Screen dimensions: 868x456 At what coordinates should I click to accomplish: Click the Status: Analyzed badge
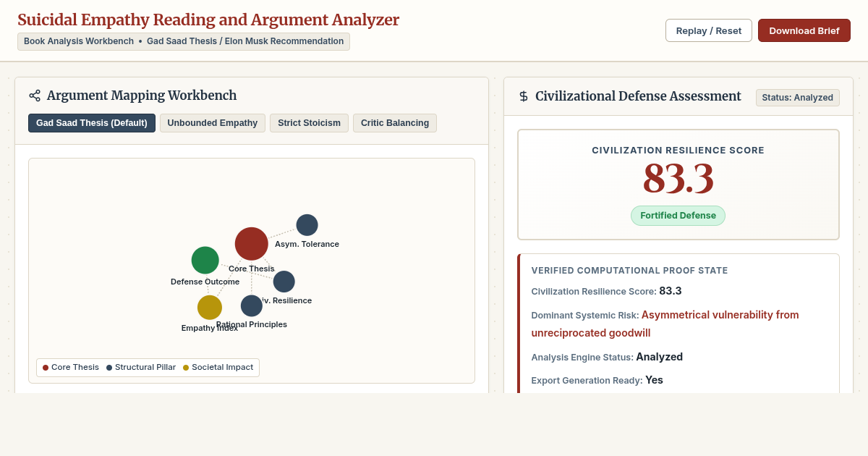(x=798, y=98)
